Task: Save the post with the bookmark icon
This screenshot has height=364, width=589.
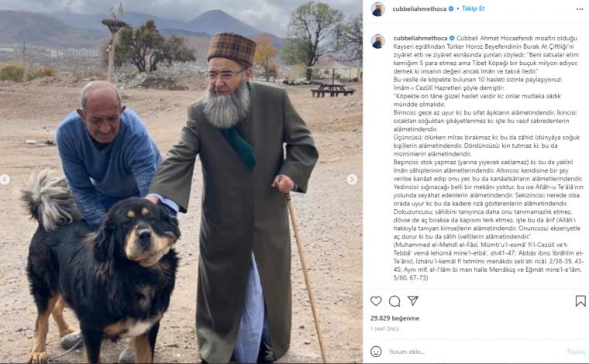Action: click(x=580, y=301)
